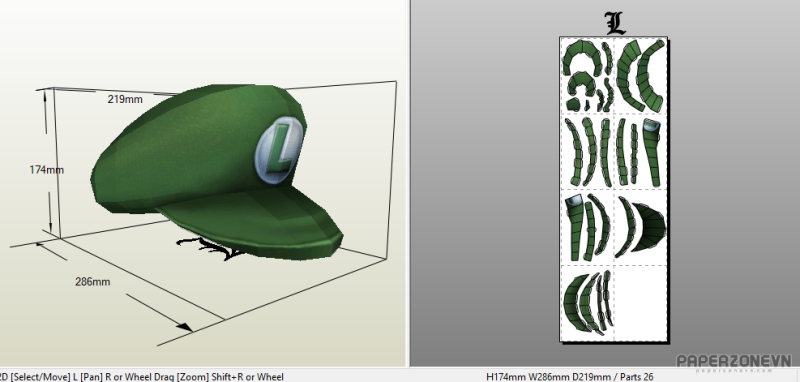
Task: Click the status bar mouse-control hints
Action: [142, 377]
